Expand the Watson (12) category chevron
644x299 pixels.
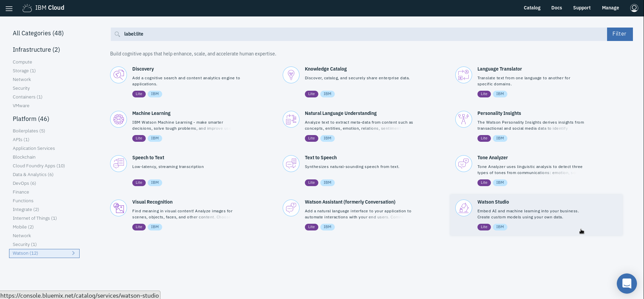(74, 253)
